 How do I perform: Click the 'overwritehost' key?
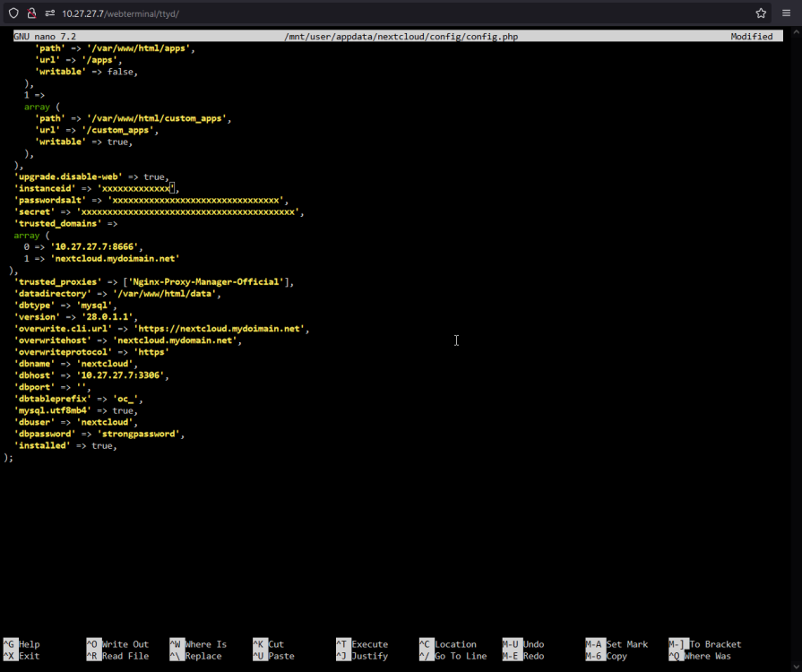[53, 340]
